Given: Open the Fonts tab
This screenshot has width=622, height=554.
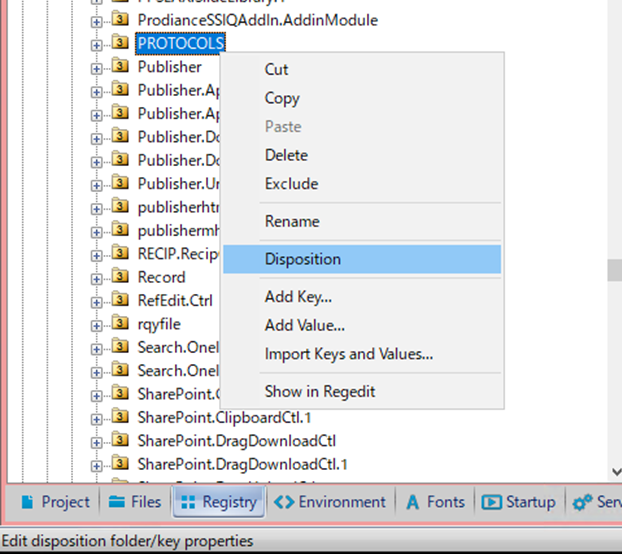Looking at the screenshot, I should point(435,502).
